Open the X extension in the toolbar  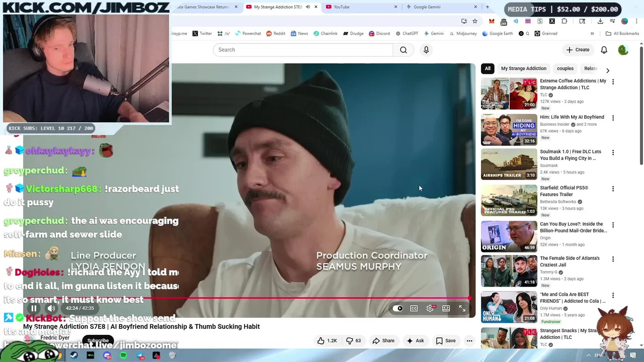click(552, 21)
